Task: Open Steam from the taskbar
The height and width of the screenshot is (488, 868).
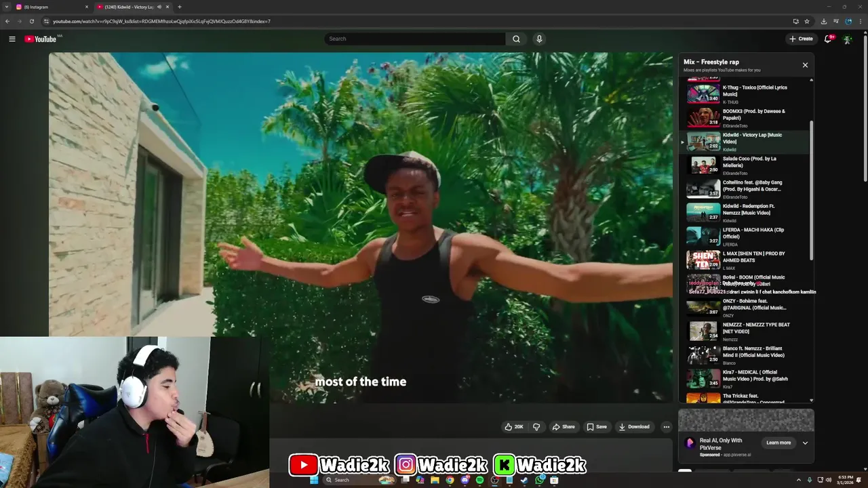Action: [x=524, y=480]
